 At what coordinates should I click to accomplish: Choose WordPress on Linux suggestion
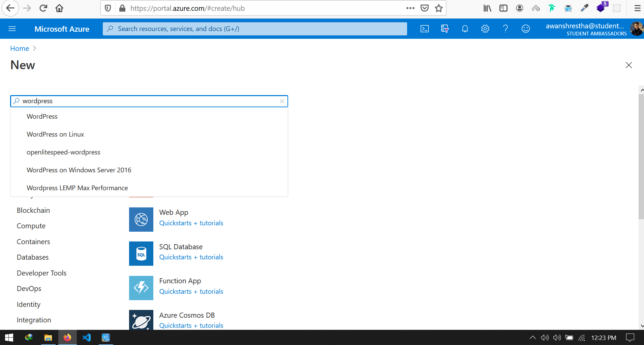tap(55, 134)
